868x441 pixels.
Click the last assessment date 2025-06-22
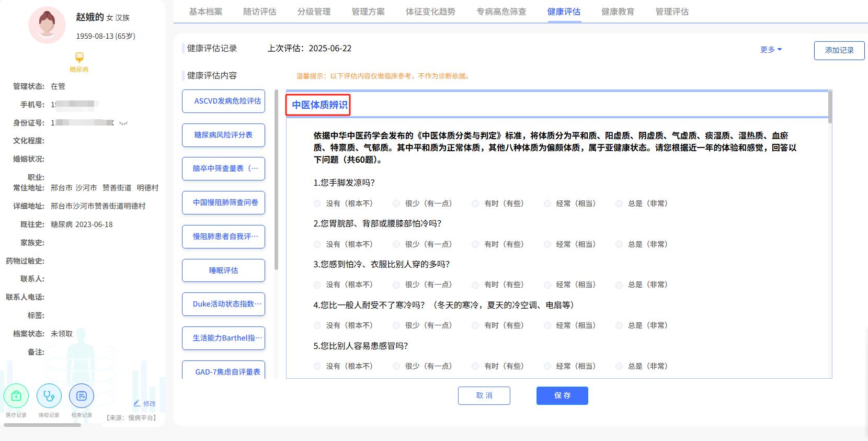[330, 48]
